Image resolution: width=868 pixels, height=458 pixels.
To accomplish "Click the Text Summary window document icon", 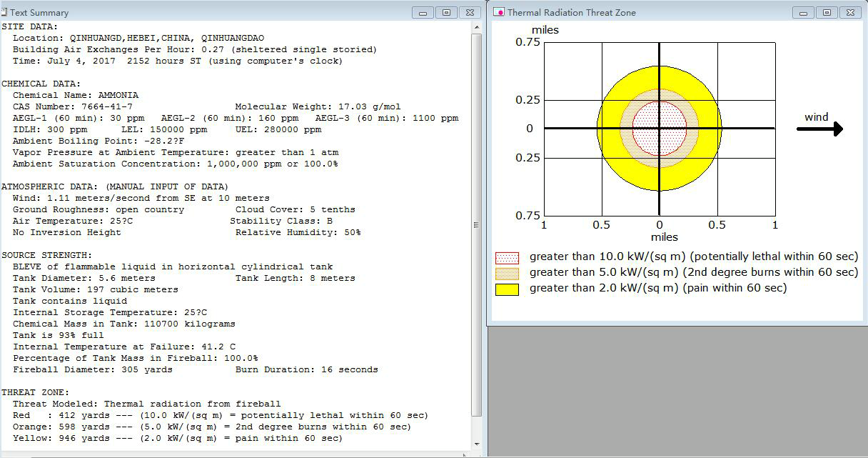I will click(4, 12).
